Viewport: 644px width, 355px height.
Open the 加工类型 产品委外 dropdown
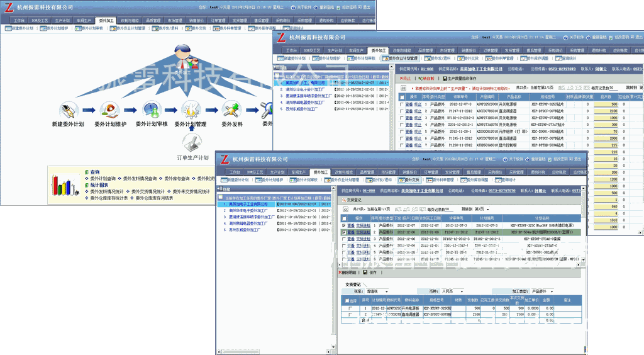click(542, 291)
